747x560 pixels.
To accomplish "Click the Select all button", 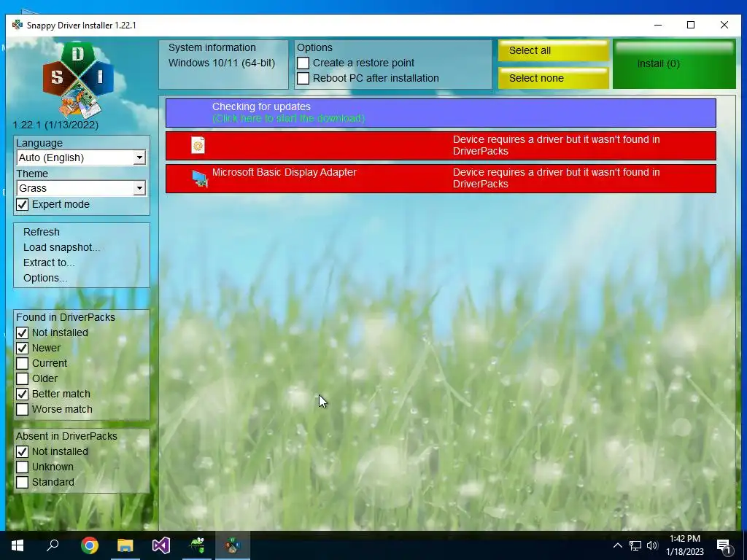I will [554, 50].
